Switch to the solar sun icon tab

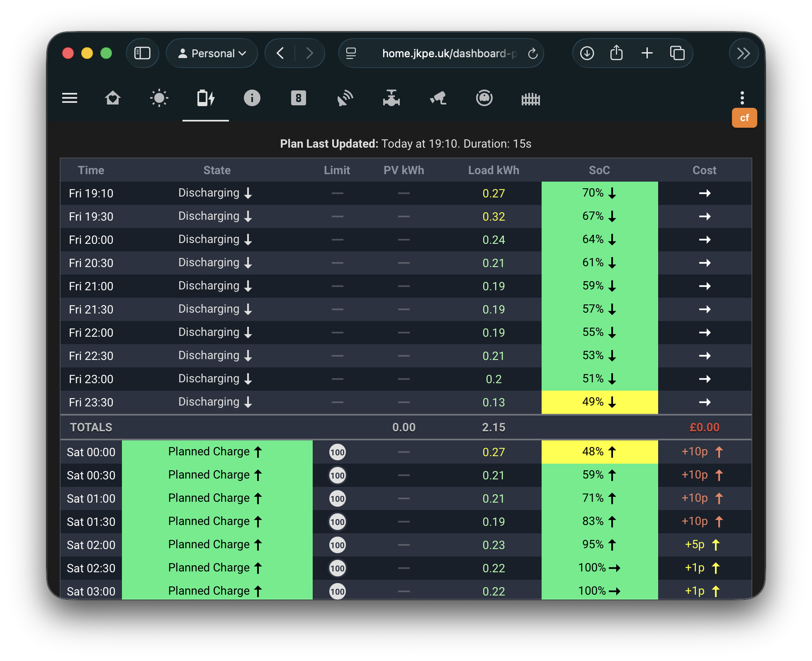tap(159, 99)
